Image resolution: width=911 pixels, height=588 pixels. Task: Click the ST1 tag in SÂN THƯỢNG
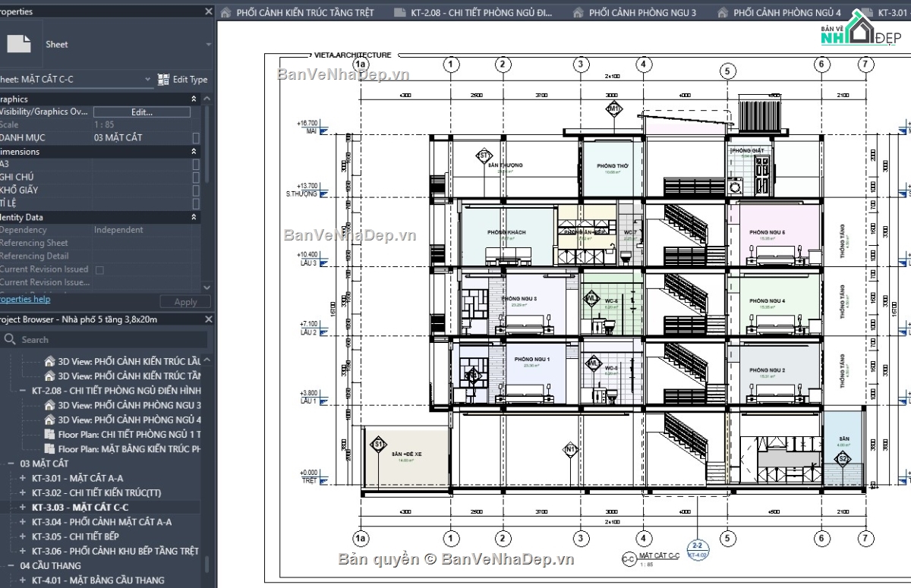pyautogui.click(x=484, y=156)
